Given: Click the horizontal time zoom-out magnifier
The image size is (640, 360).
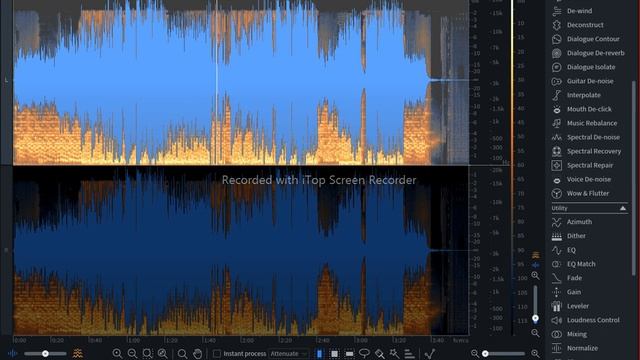Looking at the screenshot, I should (474, 353).
